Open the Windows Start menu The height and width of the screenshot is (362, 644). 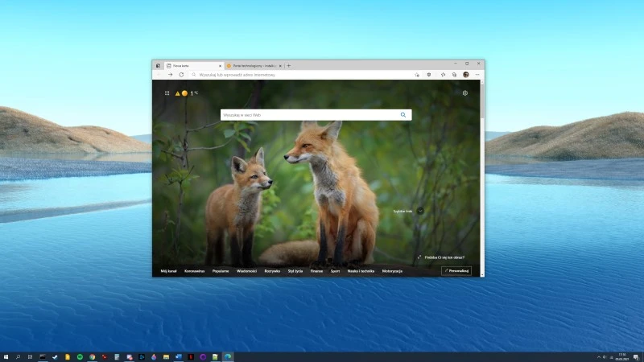6,357
